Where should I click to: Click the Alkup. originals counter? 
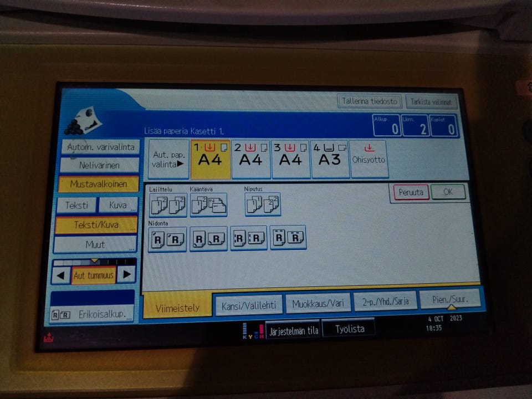tap(386, 126)
